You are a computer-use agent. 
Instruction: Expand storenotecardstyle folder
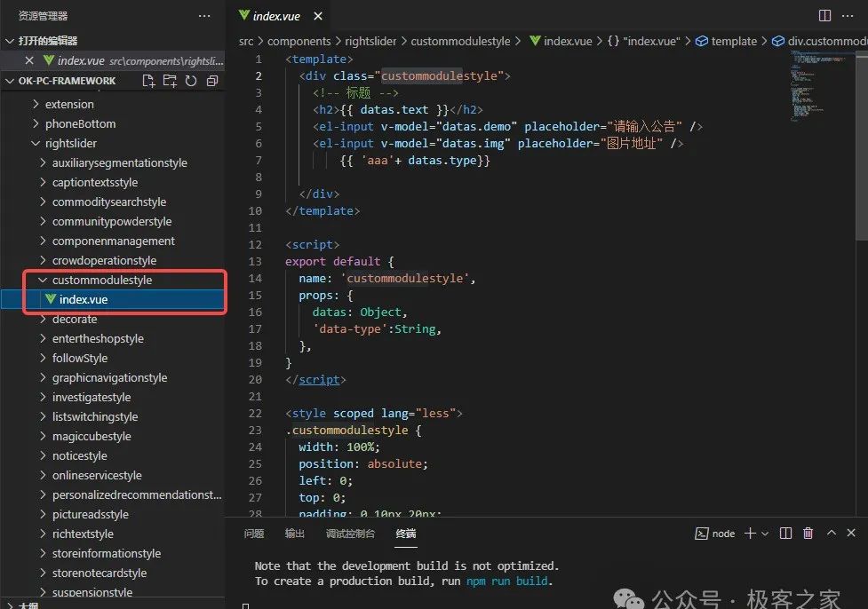pos(44,573)
